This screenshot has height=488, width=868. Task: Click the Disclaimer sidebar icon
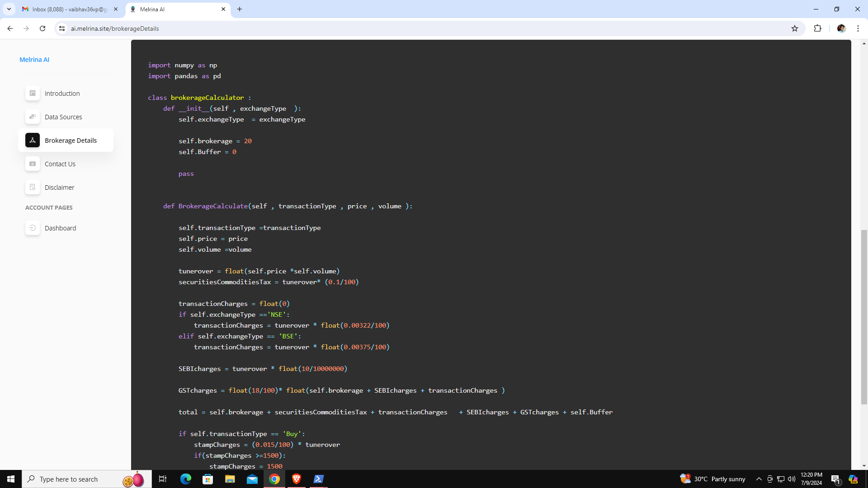[x=33, y=187]
